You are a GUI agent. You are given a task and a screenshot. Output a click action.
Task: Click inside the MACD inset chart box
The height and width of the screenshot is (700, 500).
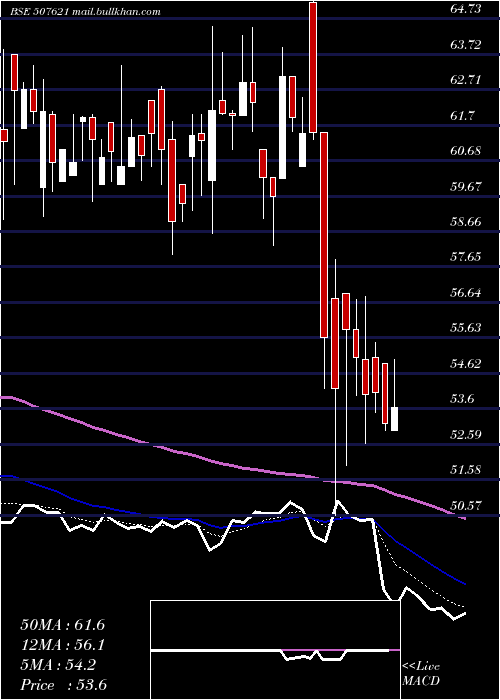[275, 650]
